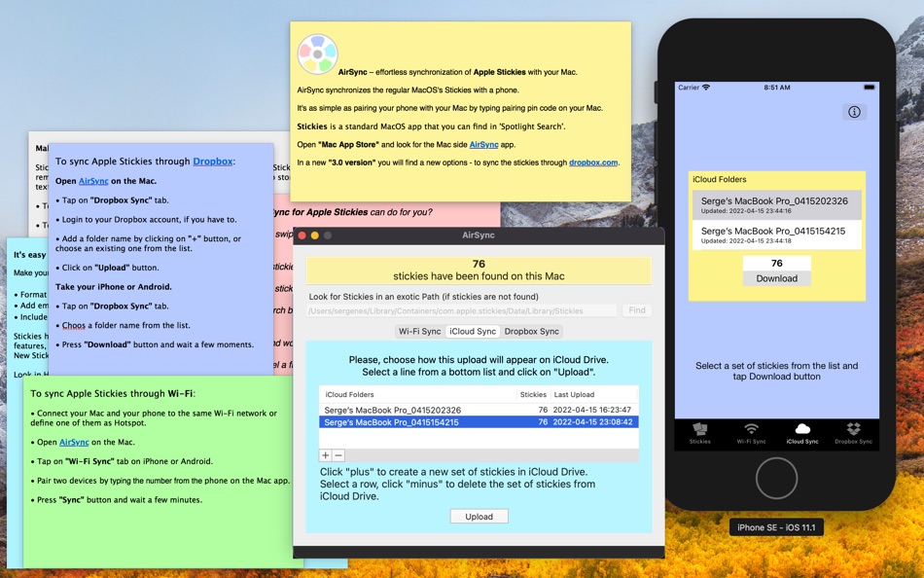The width and height of the screenshot is (924, 578).
Task: Tap the Download button on iPhone
Action: (777, 278)
